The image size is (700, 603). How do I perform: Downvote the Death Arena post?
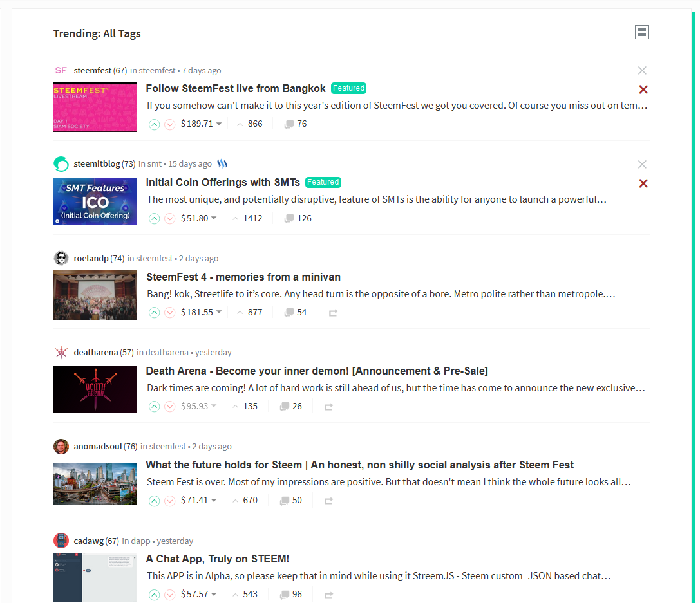coord(169,407)
